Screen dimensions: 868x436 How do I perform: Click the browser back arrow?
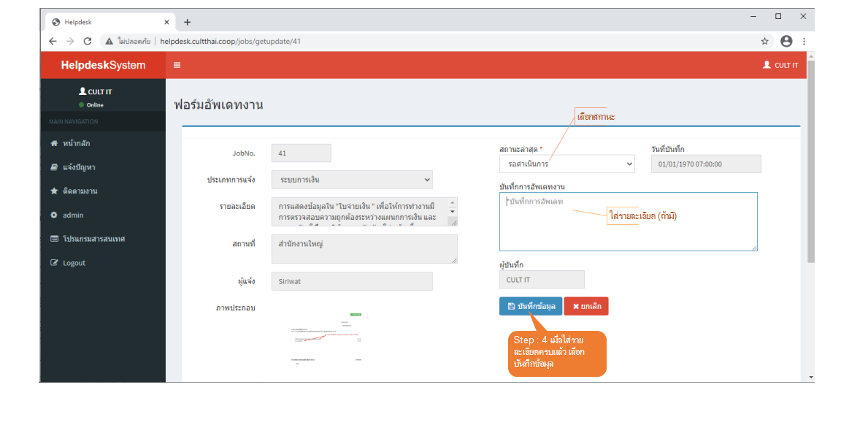tap(53, 42)
